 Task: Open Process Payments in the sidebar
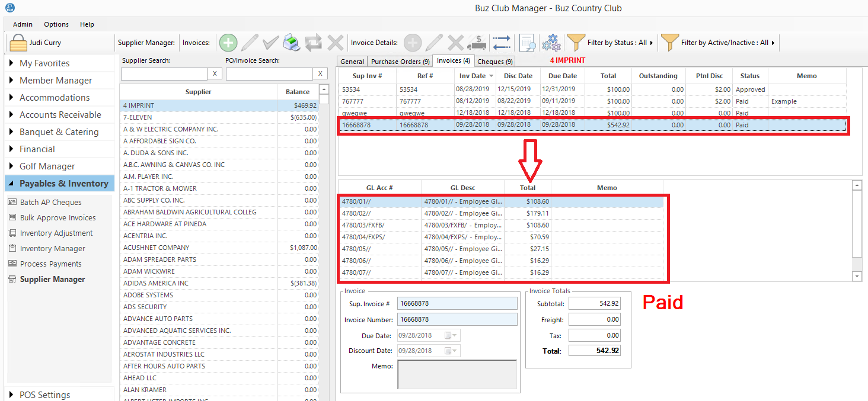click(x=50, y=264)
